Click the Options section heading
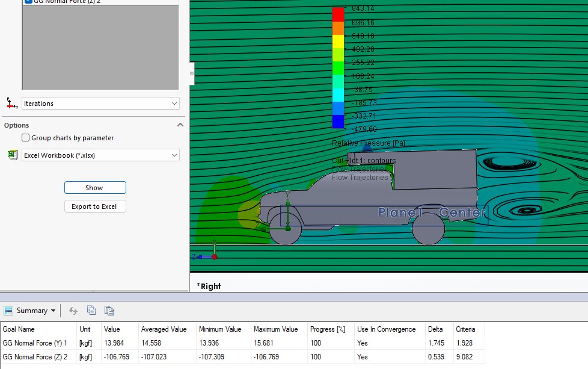 [x=16, y=125]
